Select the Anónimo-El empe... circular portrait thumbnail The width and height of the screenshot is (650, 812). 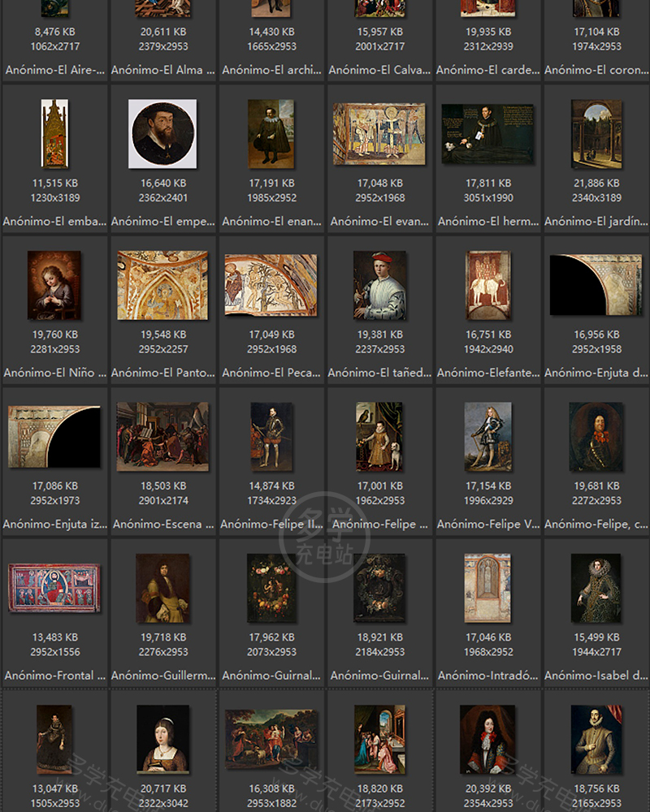tap(162, 134)
